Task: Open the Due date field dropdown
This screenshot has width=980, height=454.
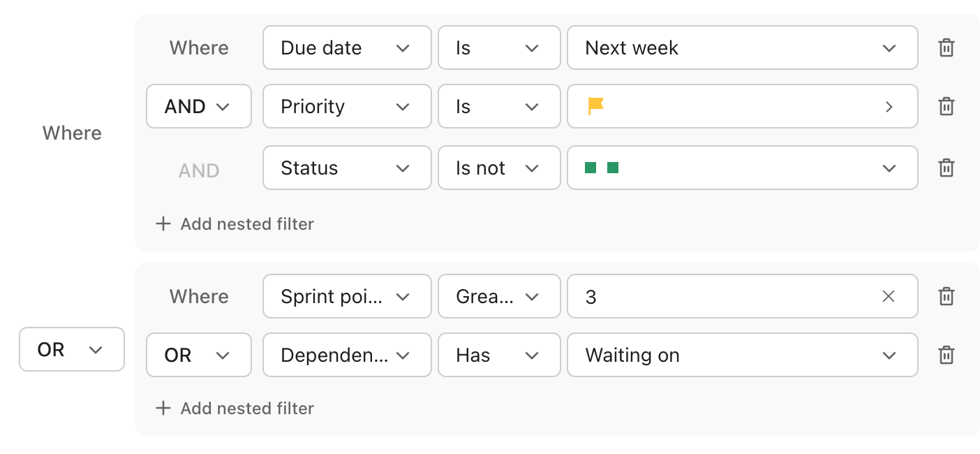Action: 346,48
